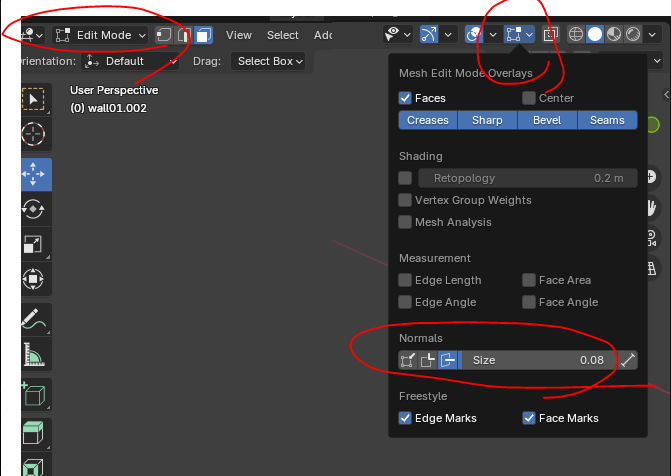
Task: Toggle the Seams overlay button
Action: point(607,120)
